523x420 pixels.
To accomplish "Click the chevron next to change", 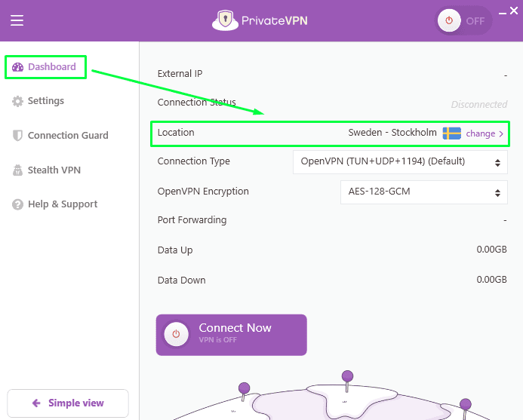I will [x=501, y=134].
